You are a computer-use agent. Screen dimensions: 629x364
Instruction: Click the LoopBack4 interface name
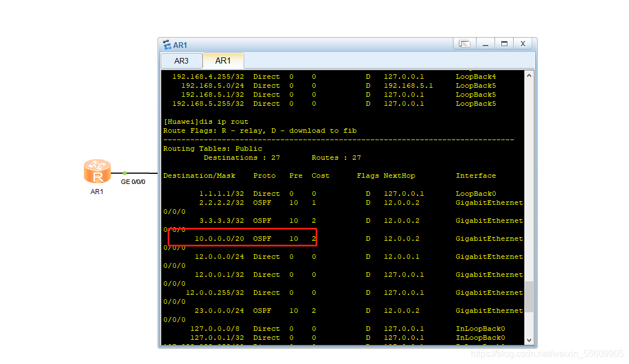point(476,77)
